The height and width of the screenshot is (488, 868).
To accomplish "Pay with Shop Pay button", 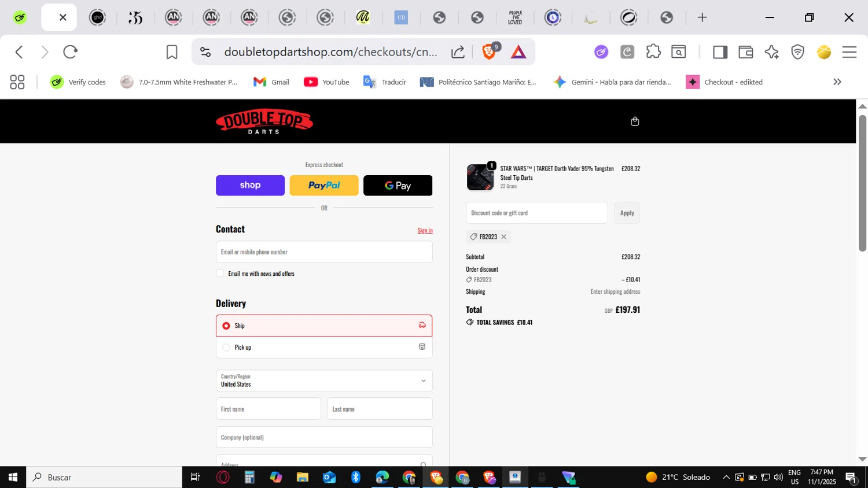I will [x=250, y=186].
